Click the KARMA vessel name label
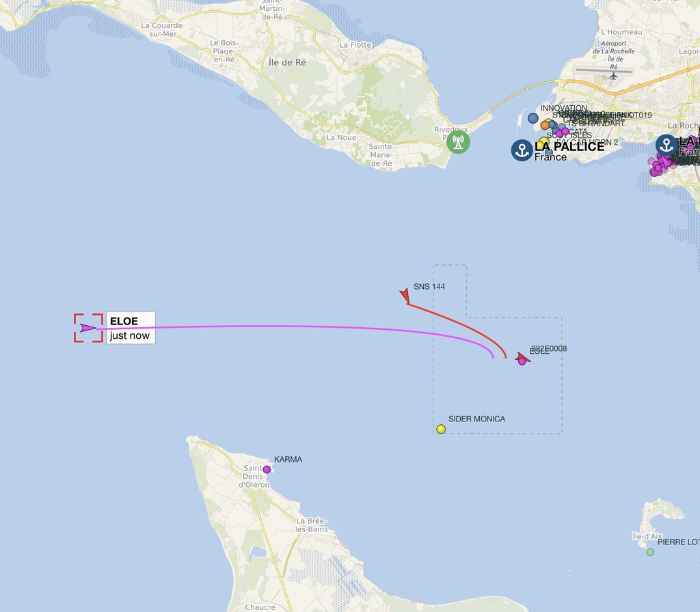The width and height of the screenshot is (700, 612). pyautogui.click(x=288, y=459)
